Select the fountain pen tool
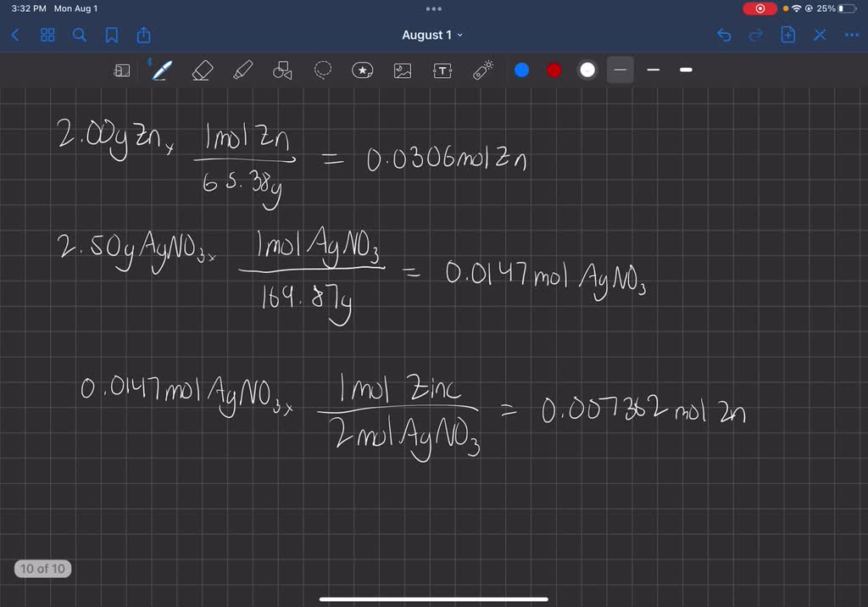The width and height of the screenshot is (868, 607). (x=161, y=70)
